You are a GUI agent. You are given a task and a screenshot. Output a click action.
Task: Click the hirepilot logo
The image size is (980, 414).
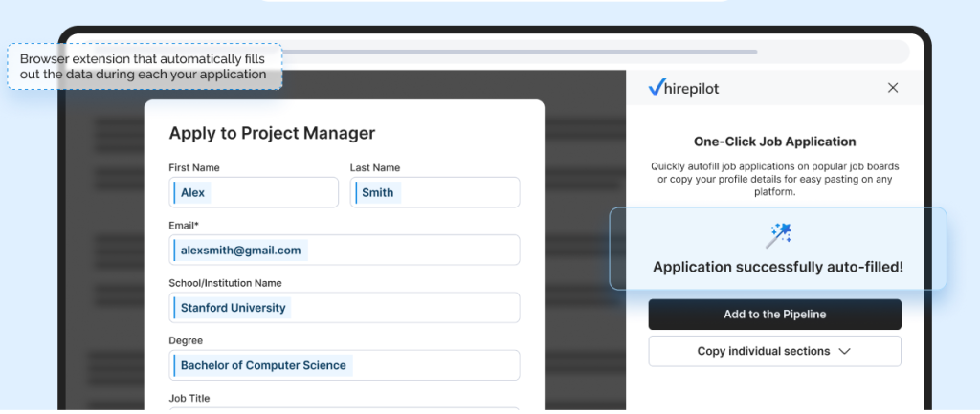[x=683, y=88]
